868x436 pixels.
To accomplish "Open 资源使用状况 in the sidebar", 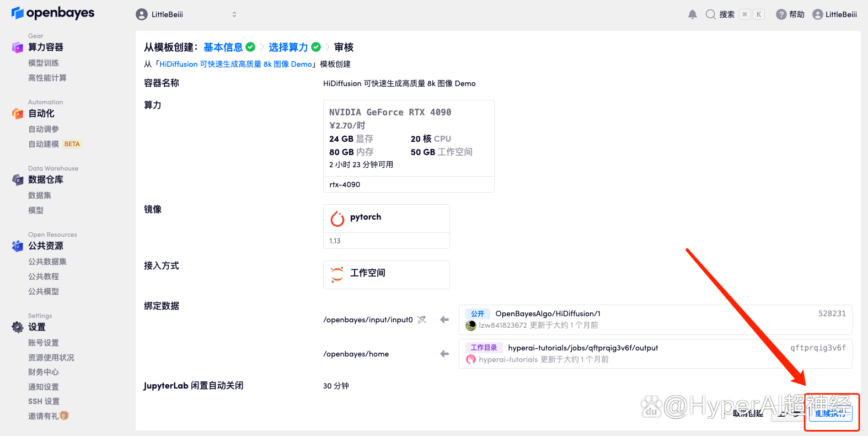I will click(x=51, y=358).
